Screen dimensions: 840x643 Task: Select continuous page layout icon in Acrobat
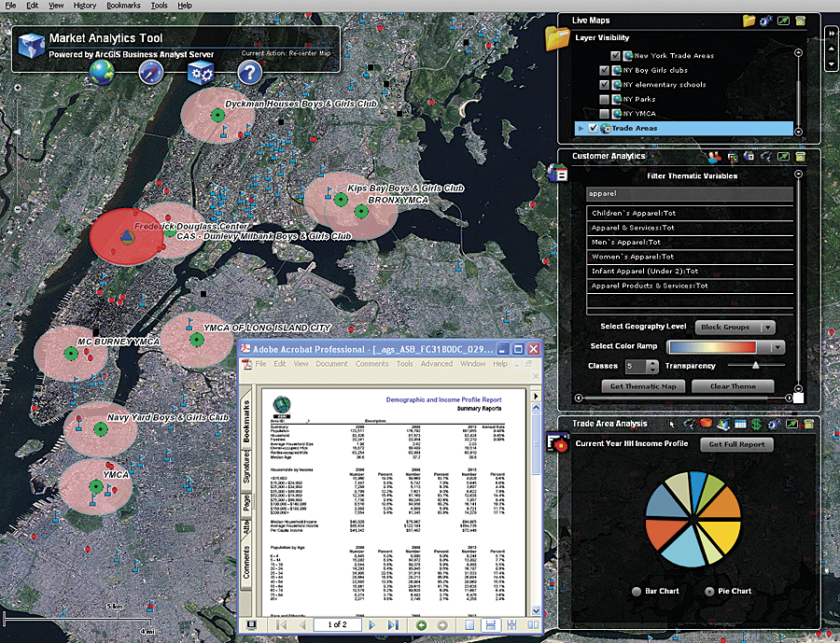coord(490,624)
